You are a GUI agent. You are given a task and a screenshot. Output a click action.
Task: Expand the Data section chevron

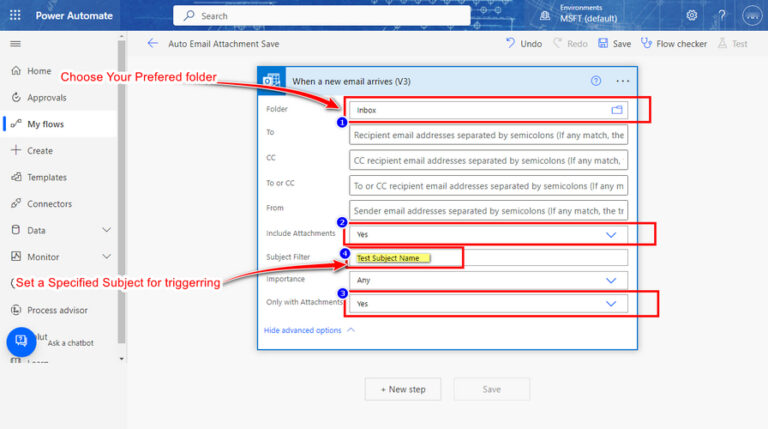coord(106,230)
